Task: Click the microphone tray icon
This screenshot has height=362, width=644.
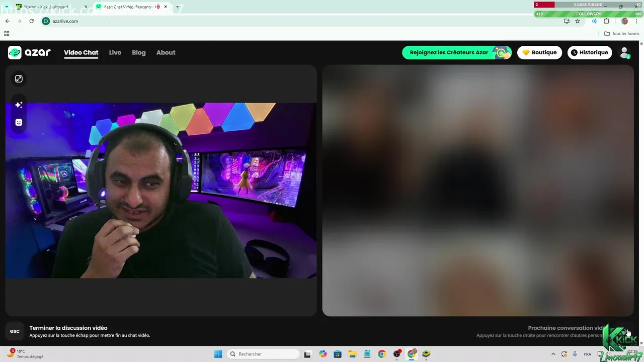Action: (575, 354)
